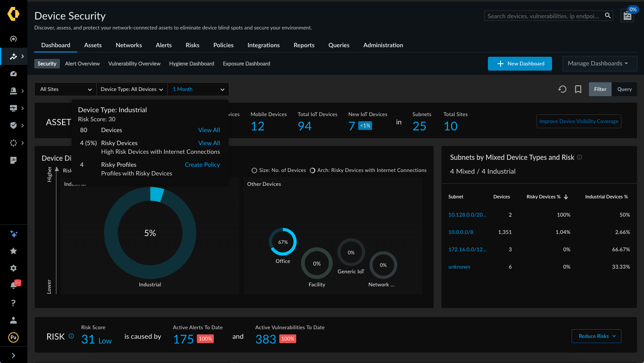The height and width of the screenshot is (363, 644).
Task: Click the star favorites icon in sidebar
Action: tap(13, 251)
